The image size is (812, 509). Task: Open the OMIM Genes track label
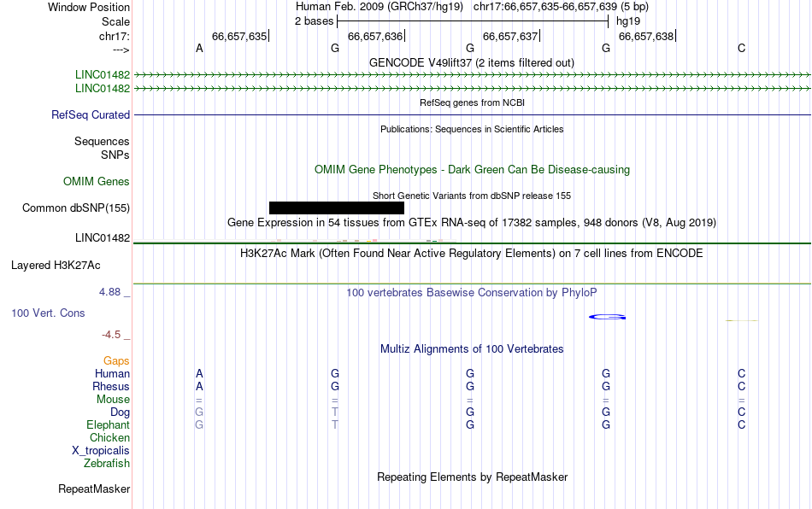(x=96, y=182)
